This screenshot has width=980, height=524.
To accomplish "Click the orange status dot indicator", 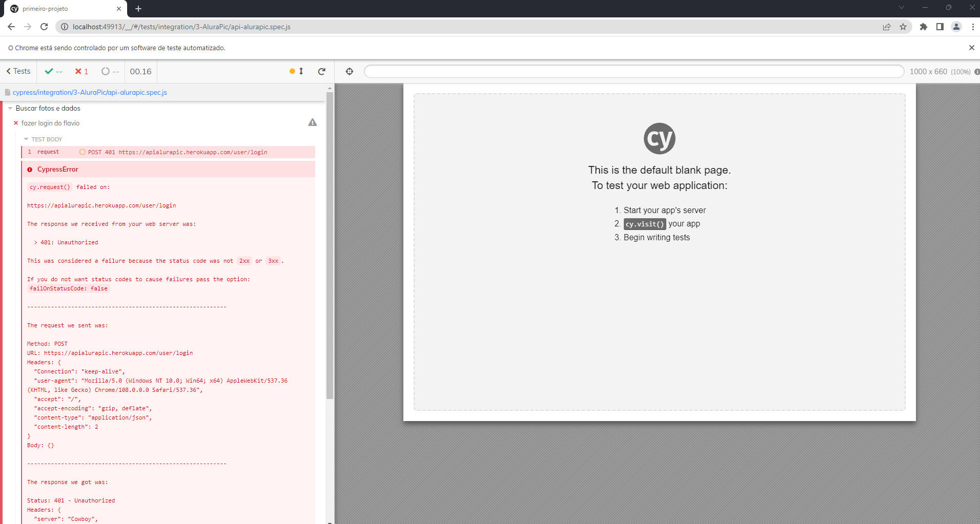I will [x=292, y=71].
